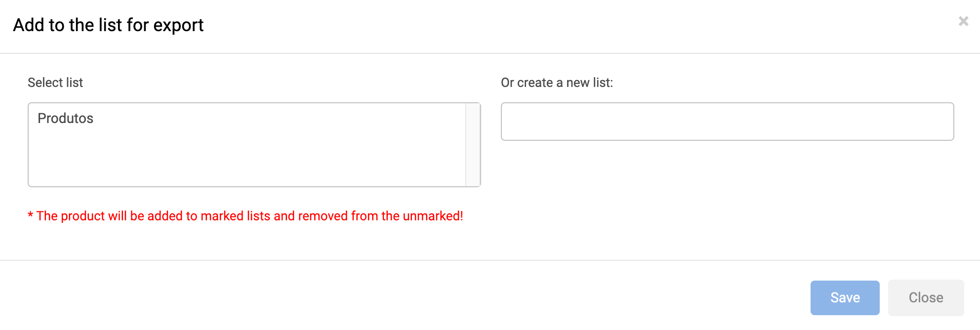The height and width of the screenshot is (330, 980).
Task: Click the bottom of the list scrollbar
Action: click(473, 181)
